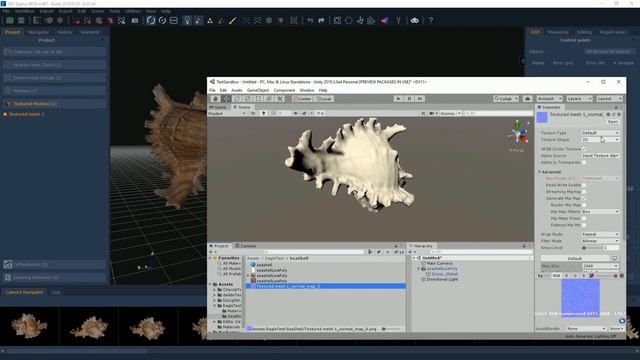Image resolution: width=640 pixels, height=360 pixels.
Task: Click the Play button in Unity
Action: (x=398, y=99)
